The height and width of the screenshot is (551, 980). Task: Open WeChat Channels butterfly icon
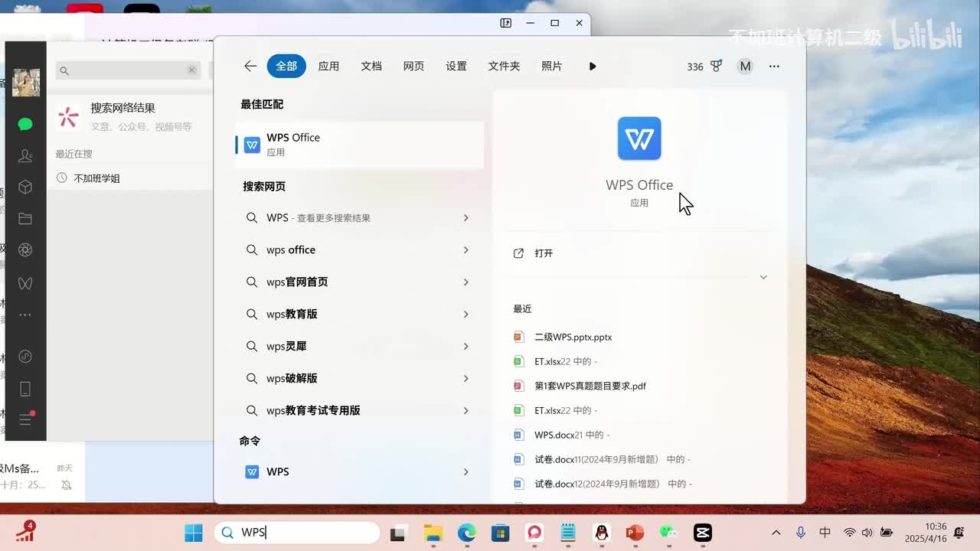[25, 283]
